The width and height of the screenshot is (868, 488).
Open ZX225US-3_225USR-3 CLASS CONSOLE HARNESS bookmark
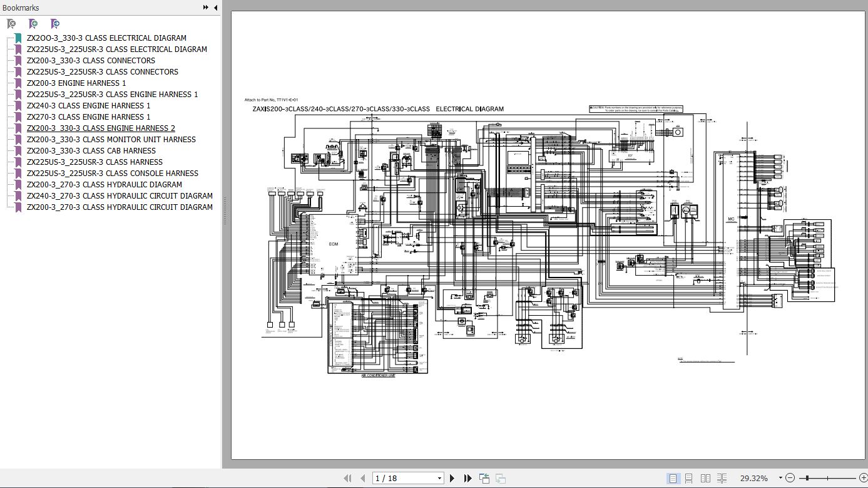113,173
